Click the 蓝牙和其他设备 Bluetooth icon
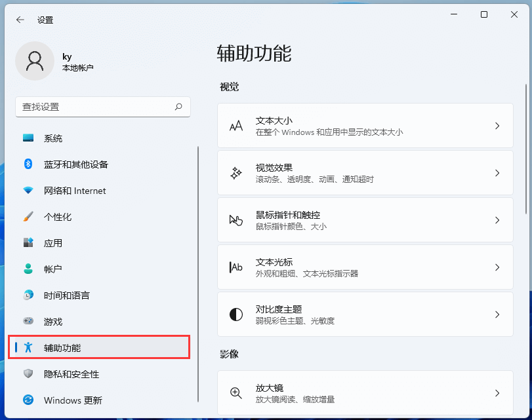The height and width of the screenshot is (420, 532). tap(28, 164)
